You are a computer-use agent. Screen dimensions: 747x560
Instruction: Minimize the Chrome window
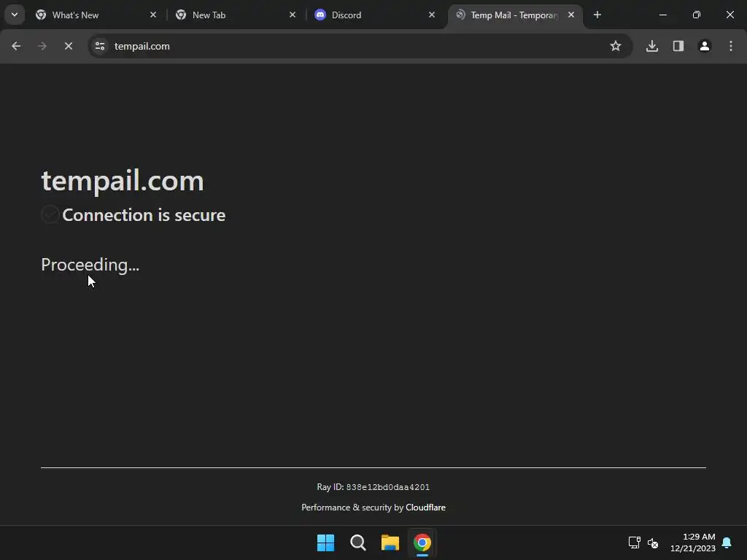663,15
